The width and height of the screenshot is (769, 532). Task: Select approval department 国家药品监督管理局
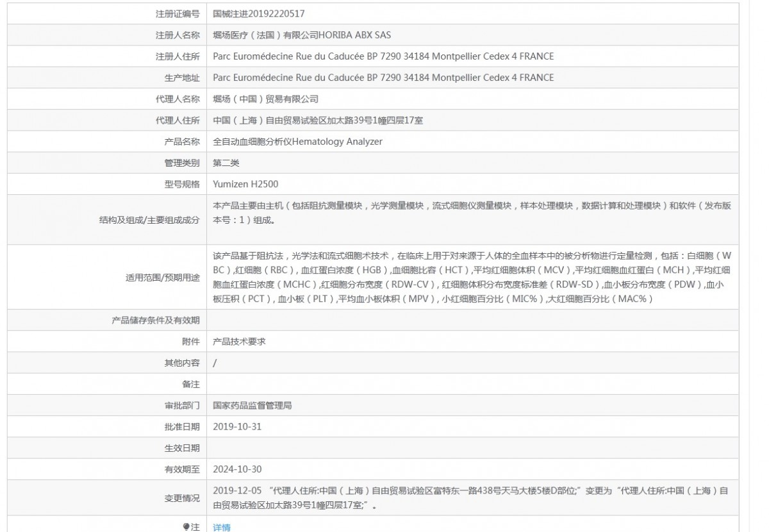252,406
